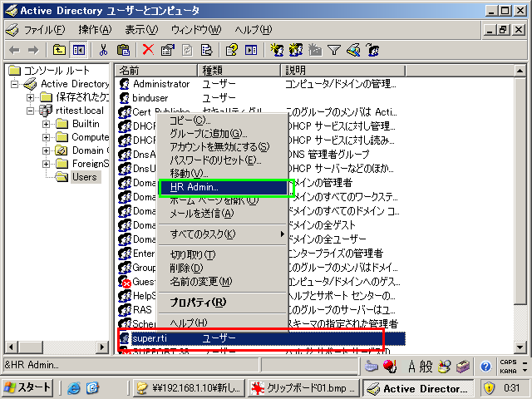Click the Help question mark toolbar icon

[x=231, y=50]
